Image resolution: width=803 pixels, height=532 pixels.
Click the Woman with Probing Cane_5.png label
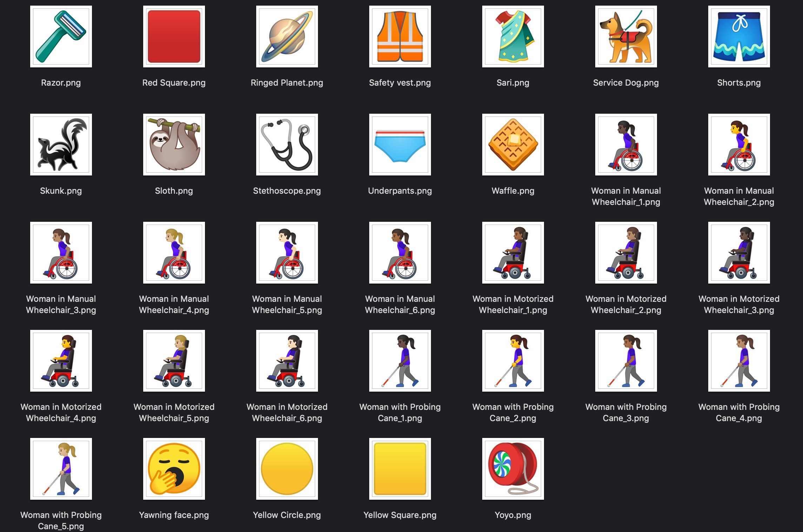coord(61,520)
